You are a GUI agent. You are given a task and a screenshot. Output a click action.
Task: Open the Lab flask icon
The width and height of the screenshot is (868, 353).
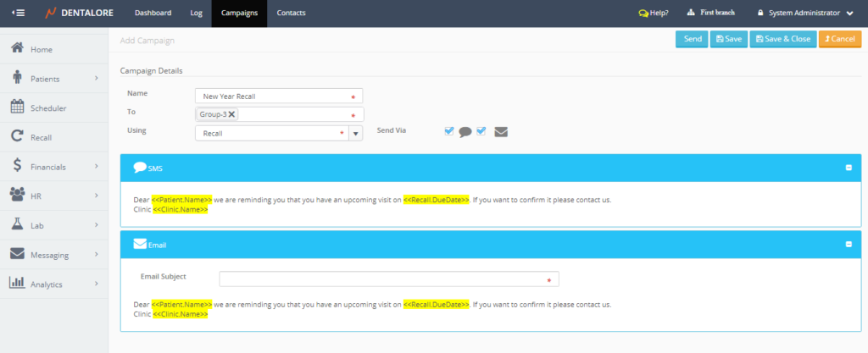click(x=16, y=224)
